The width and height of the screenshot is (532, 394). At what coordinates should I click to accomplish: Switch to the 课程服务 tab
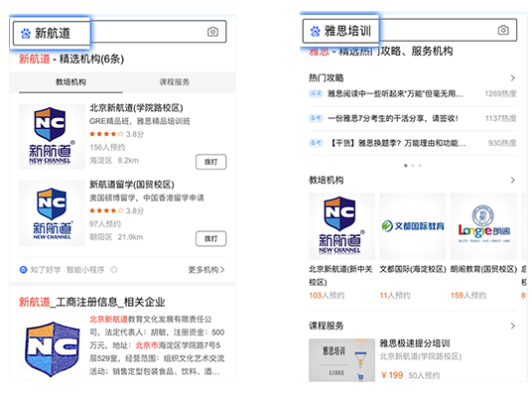175,82
